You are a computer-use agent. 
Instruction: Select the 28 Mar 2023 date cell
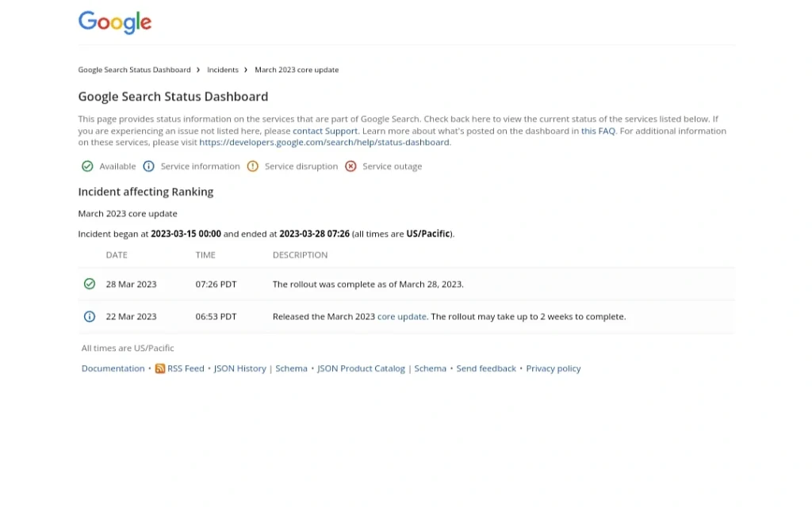[x=131, y=284]
